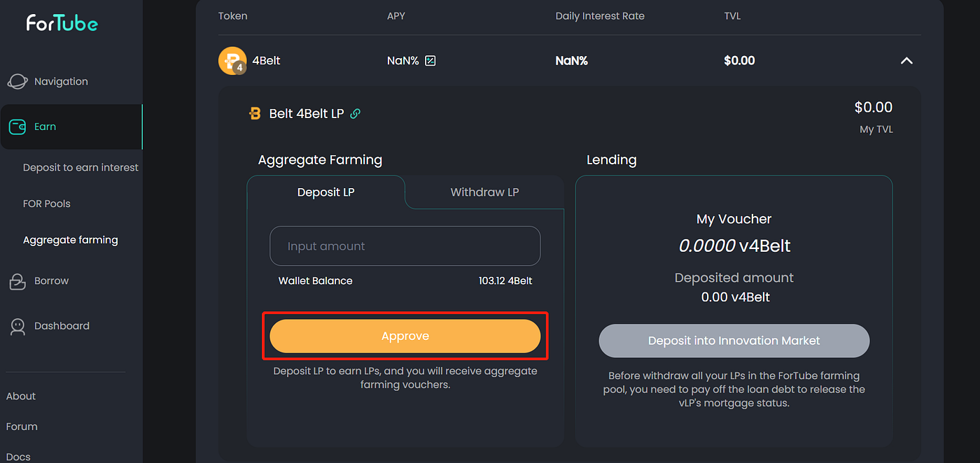This screenshot has height=463, width=980.
Task: Click the 0.00 v4Belt deposited amount
Action: [x=735, y=297]
